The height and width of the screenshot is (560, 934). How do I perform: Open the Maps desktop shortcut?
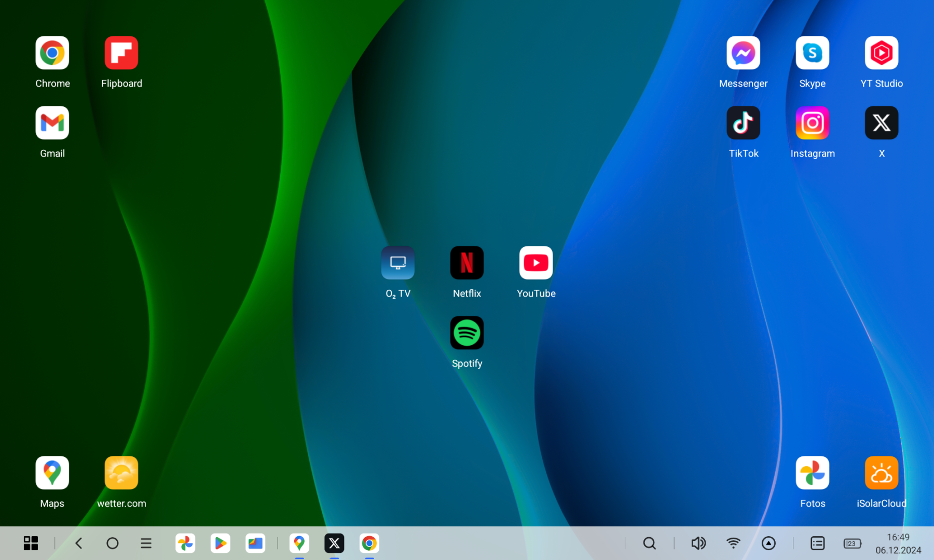coord(52,473)
